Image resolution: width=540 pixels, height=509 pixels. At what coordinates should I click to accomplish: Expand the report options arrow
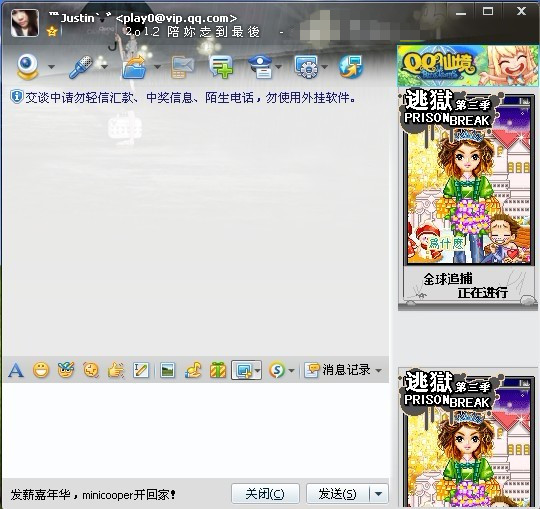(279, 67)
